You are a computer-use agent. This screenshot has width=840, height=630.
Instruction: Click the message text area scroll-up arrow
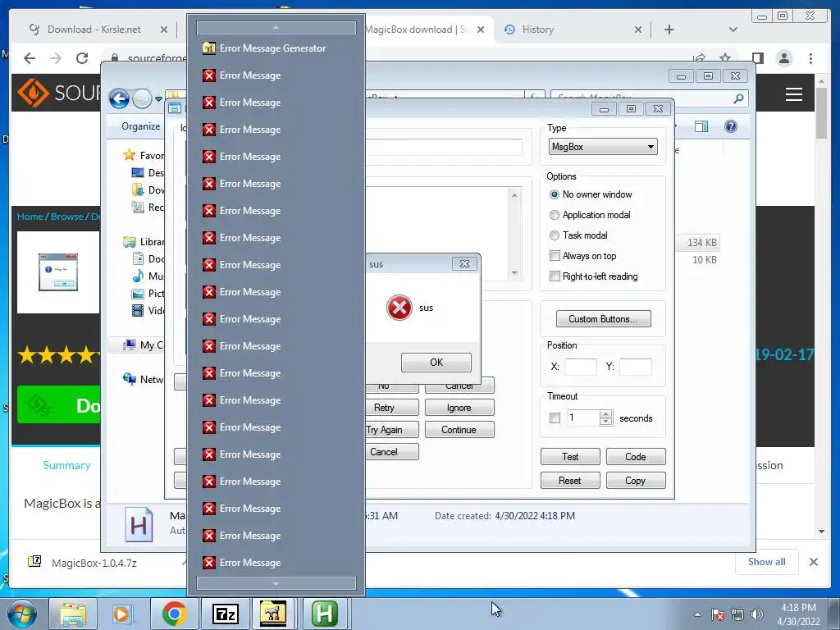tap(514, 195)
